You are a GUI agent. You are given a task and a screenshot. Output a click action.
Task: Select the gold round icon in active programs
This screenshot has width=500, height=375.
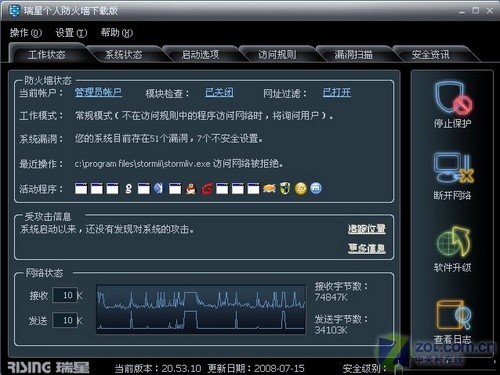point(301,189)
